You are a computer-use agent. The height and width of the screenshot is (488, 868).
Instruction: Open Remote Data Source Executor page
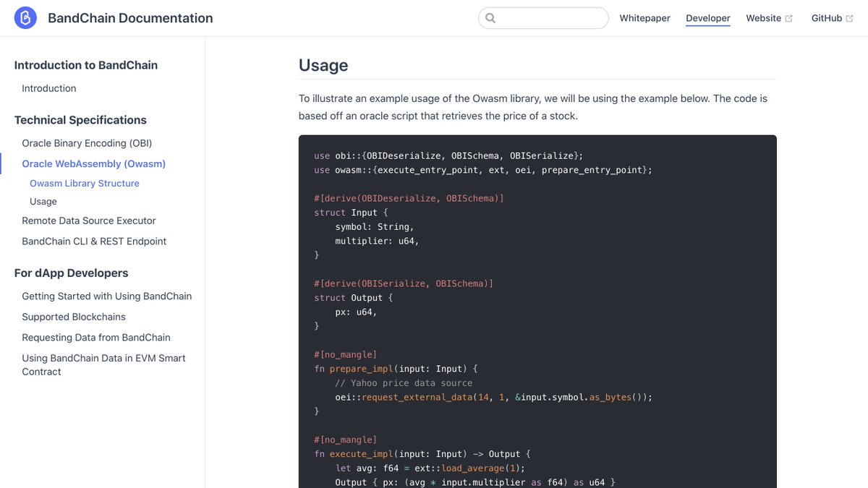point(89,221)
